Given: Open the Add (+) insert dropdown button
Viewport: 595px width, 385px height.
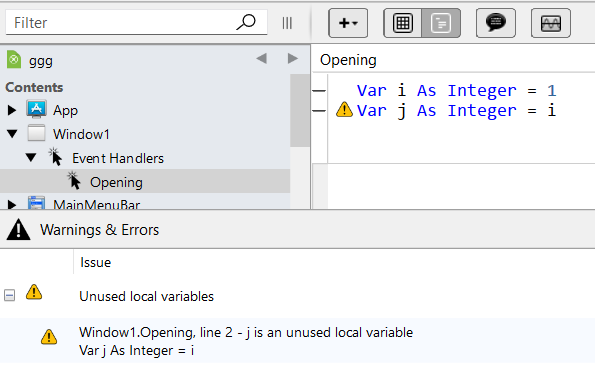Looking at the screenshot, I should pyautogui.click(x=348, y=23).
